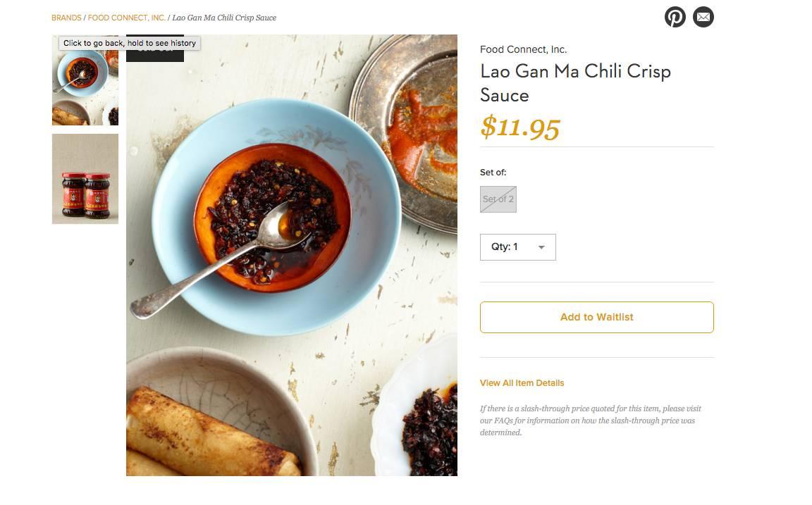Click the dark badge on the main image
This screenshot has width=812, height=505.
[155, 56]
